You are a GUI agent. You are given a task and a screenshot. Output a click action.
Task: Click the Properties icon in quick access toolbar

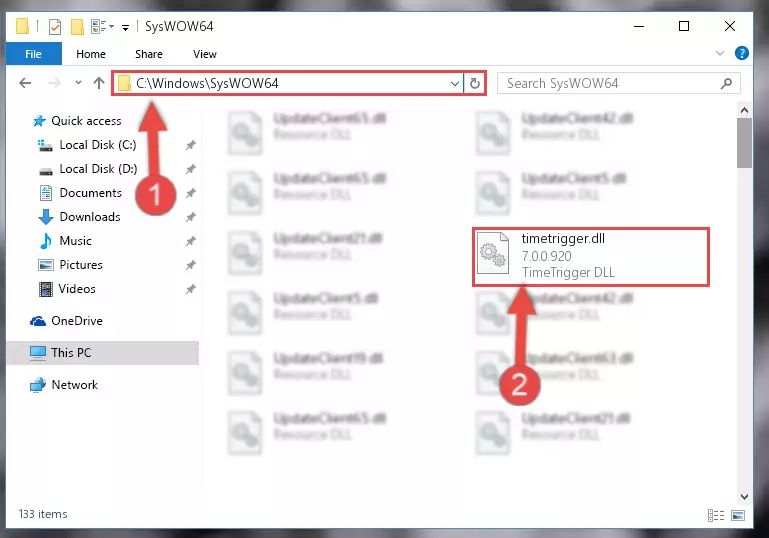55,26
